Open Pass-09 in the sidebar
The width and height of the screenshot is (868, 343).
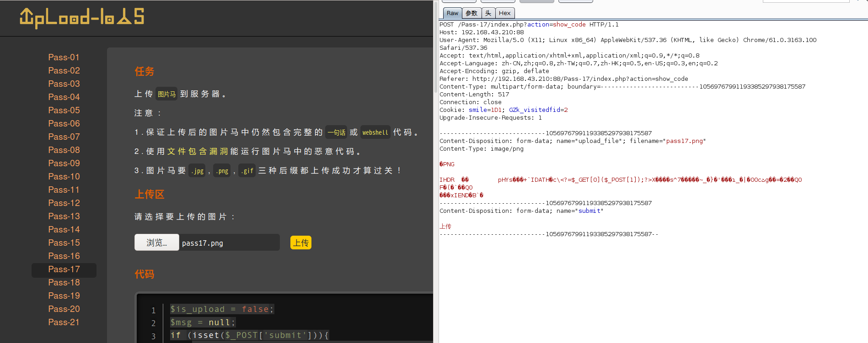64,163
